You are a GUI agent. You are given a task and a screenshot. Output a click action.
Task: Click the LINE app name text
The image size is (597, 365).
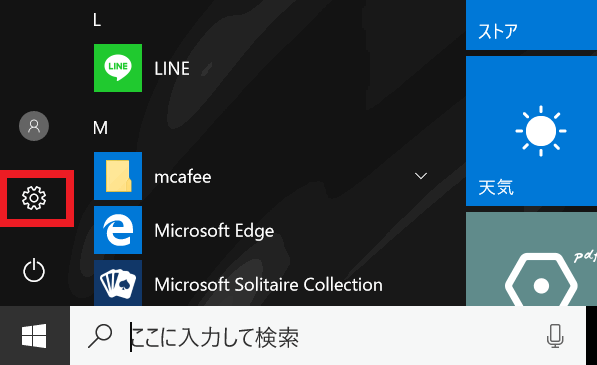click(172, 69)
